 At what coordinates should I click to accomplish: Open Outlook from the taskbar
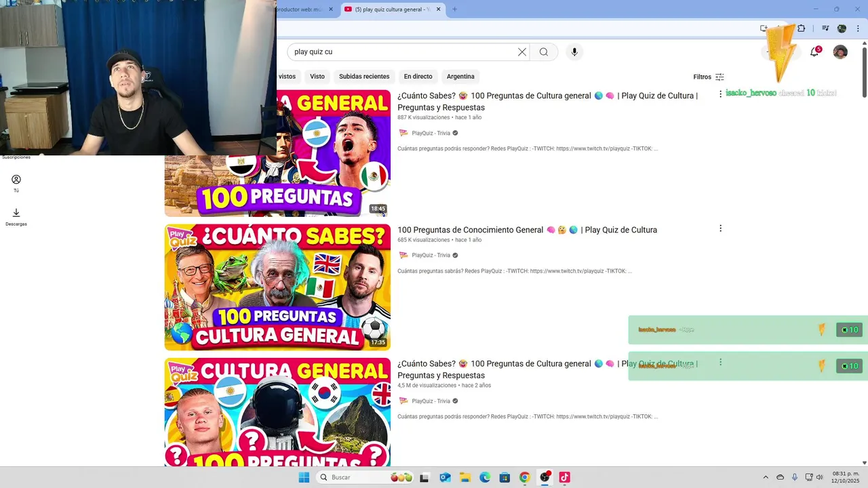click(445, 477)
